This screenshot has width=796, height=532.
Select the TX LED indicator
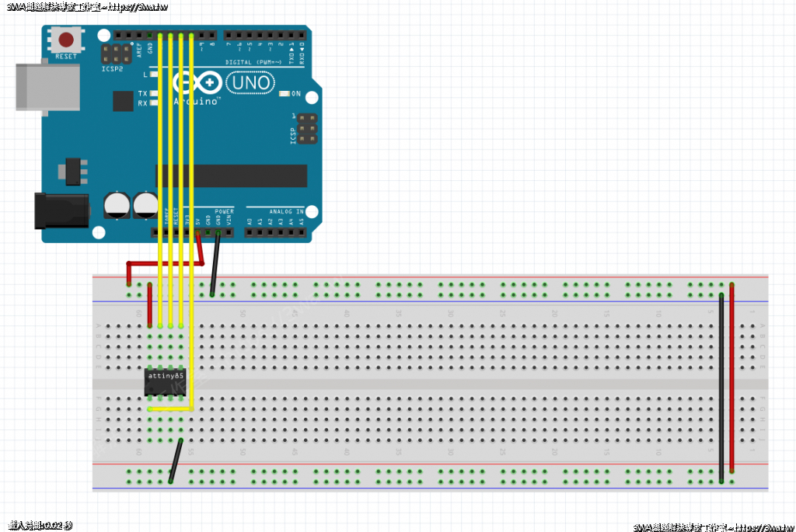pos(155,93)
